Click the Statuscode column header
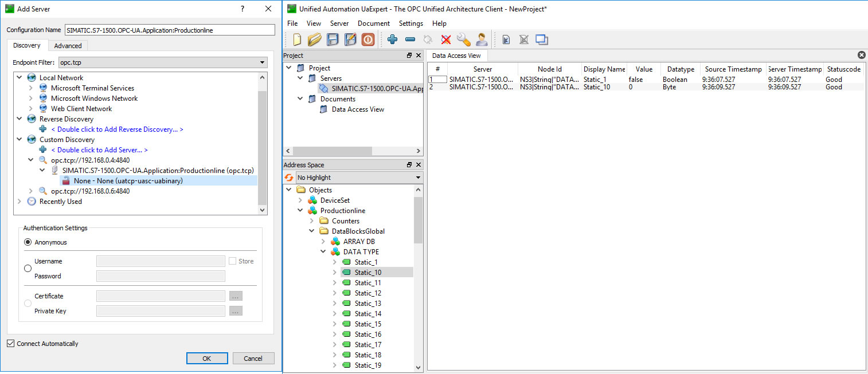The height and width of the screenshot is (374, 868). 843,69
